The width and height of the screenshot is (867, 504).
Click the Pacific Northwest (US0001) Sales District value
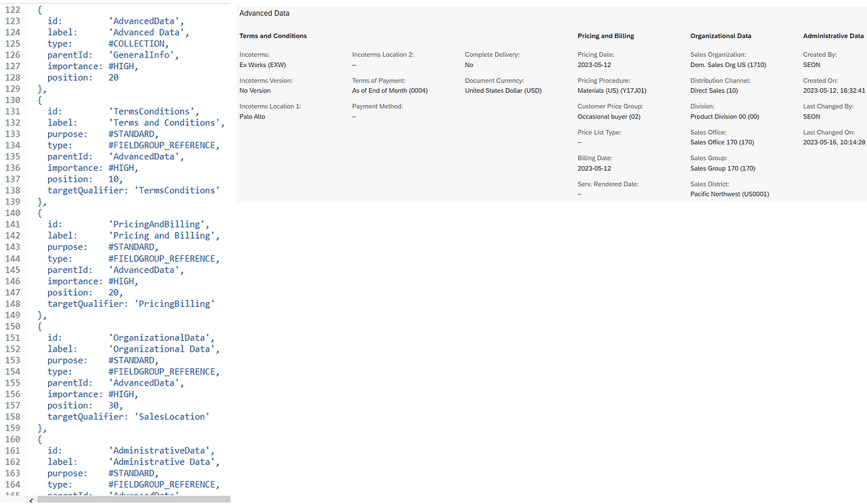tap(729, 194)
